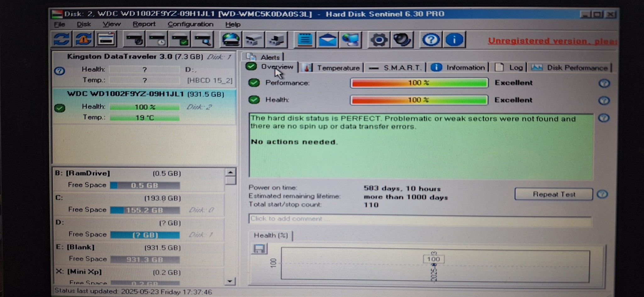Click the "No actions needed." status text
The height and width of the screenshot is (297, 644).
pos(294,142)
